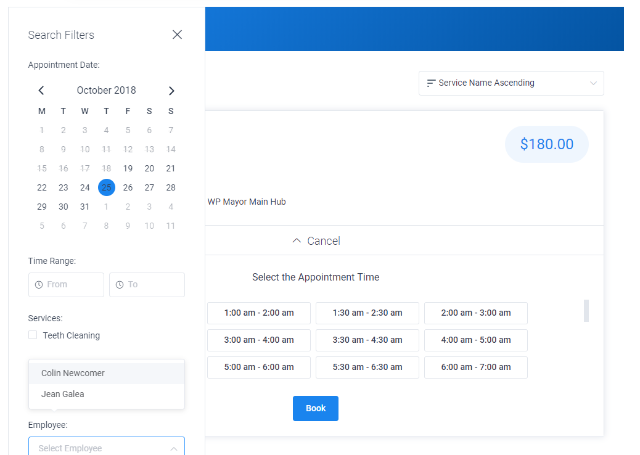The image size is (640, 455).
Task: Click the clock icon in From field
Action: 39,285
